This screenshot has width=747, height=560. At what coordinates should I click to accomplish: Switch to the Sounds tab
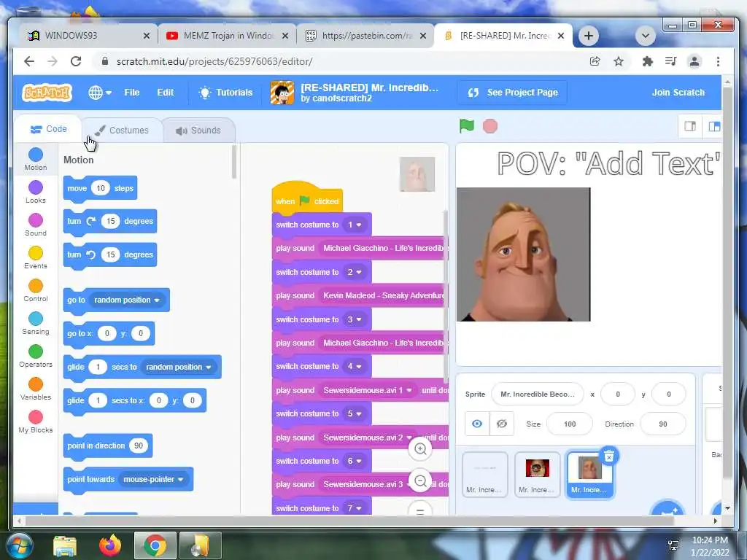point(198,130)
